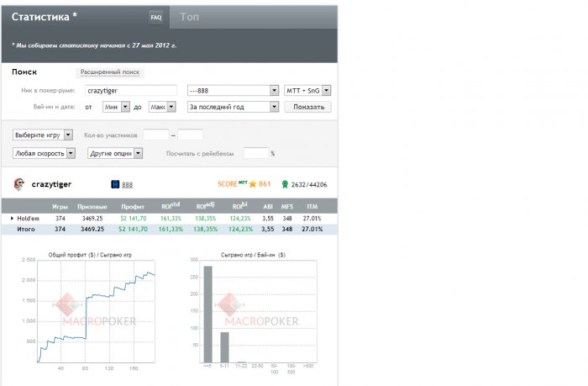Image resolution: width=588 pixels, height=386 pixels.
Task: Focus the poker-room nickname field with crazytiger
Action: click(x=131, y=91)
